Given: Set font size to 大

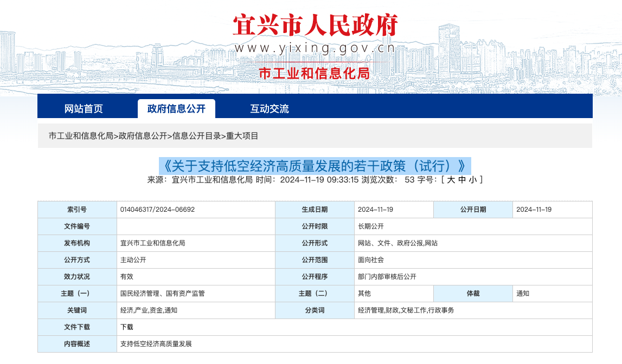Looking at the screenshot, I should click(451, 180).
